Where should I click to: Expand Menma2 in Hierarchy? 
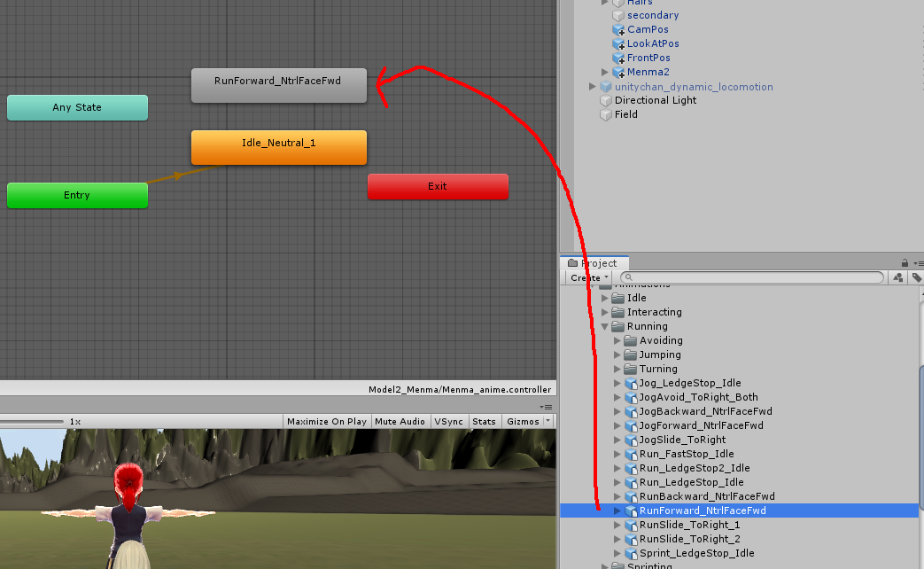tap(604, 72)
